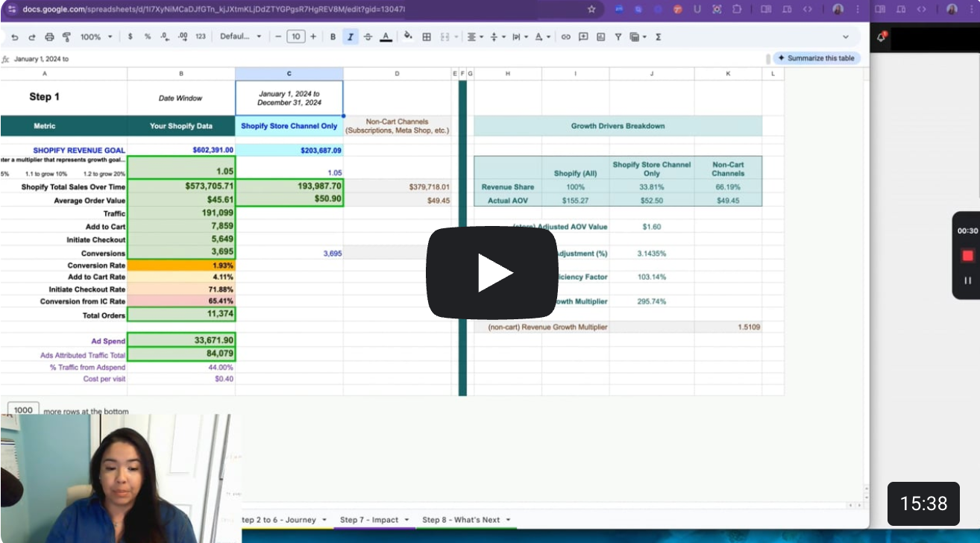Open the functions sigma menu
This screenshot has width=980, height=543.
pyautogui.click(x=658, y=37)
